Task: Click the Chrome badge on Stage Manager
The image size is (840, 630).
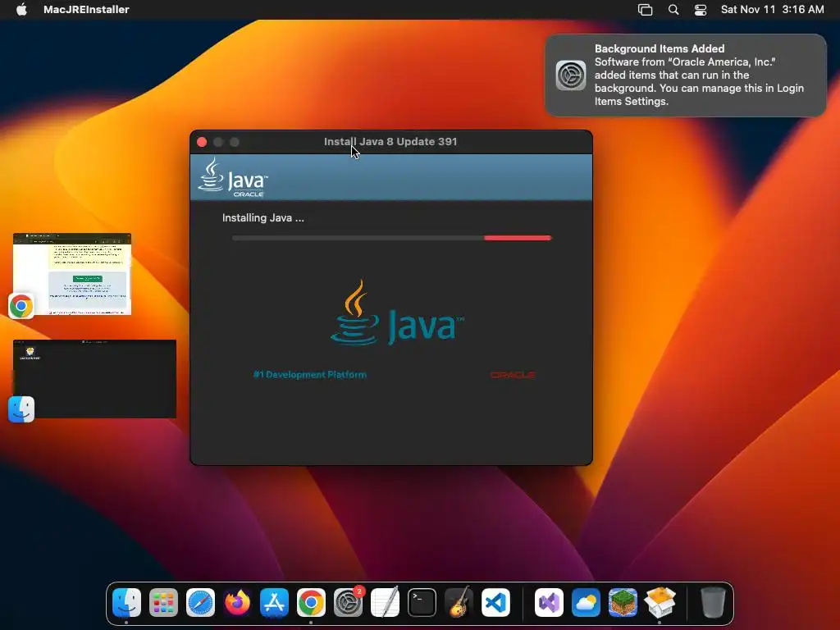Action: point(21,306)
